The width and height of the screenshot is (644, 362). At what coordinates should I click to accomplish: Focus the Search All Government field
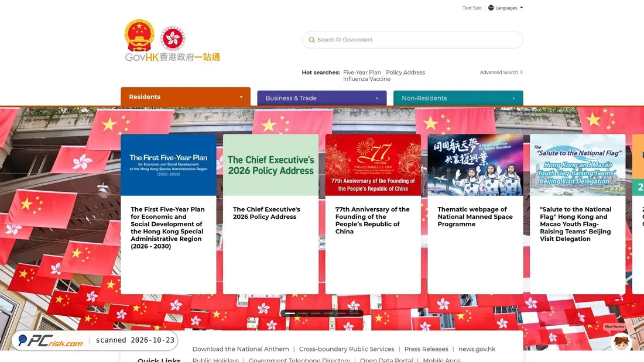[x=412, y=40]
